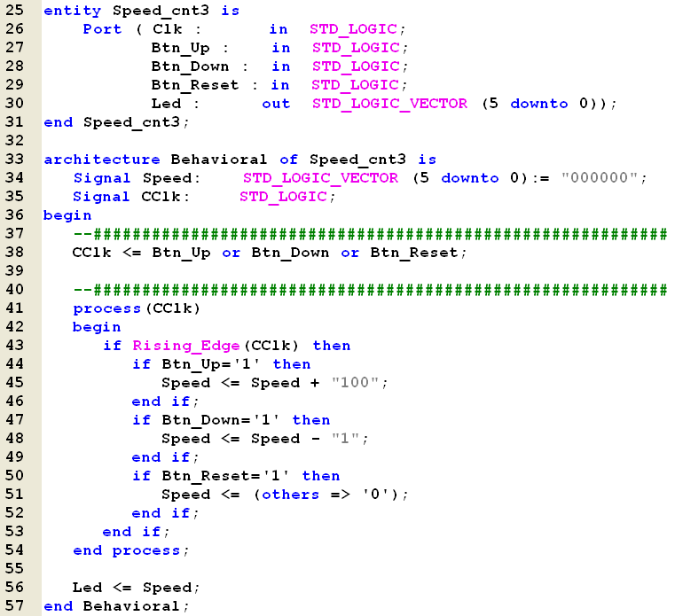Image resolution: width=675 pixels, height=616 pixels.
Task: Click 'end if;' on line 49
Action: click(165, 457)
